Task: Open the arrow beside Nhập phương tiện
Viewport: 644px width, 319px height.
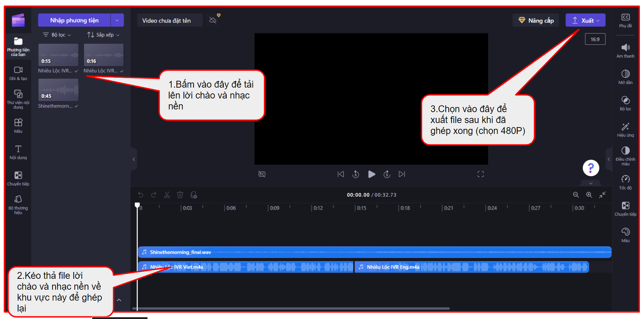Action: [117, 20]
